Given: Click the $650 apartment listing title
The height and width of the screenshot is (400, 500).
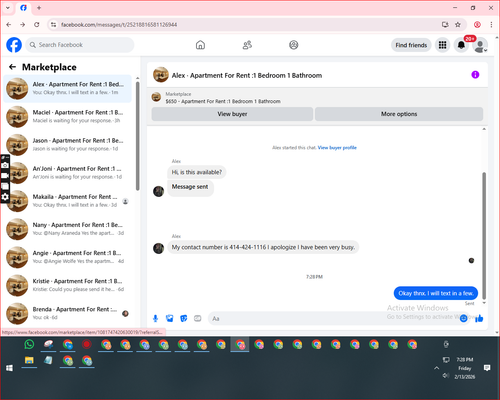Looking at the screenshot, I should coord(223,101).
